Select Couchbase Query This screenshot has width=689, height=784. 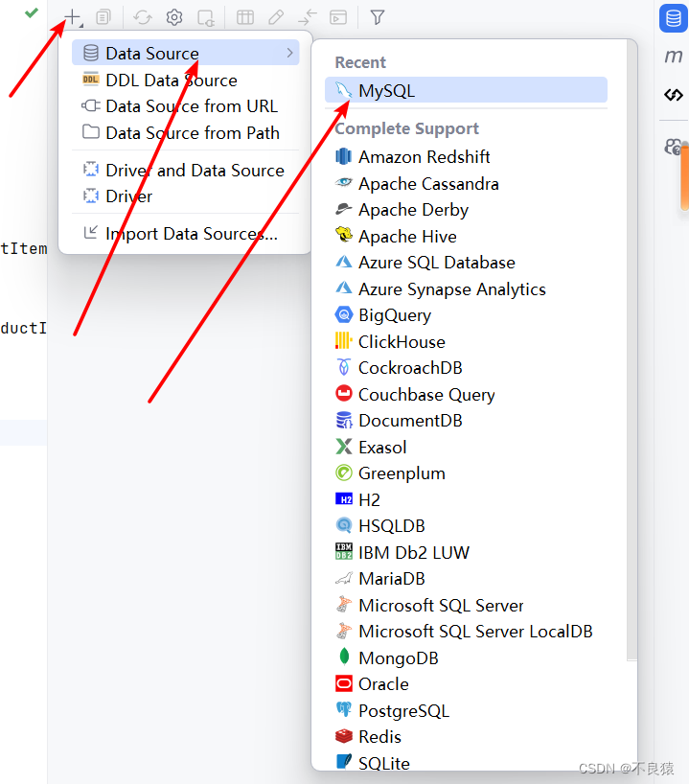tap(466, 394)
